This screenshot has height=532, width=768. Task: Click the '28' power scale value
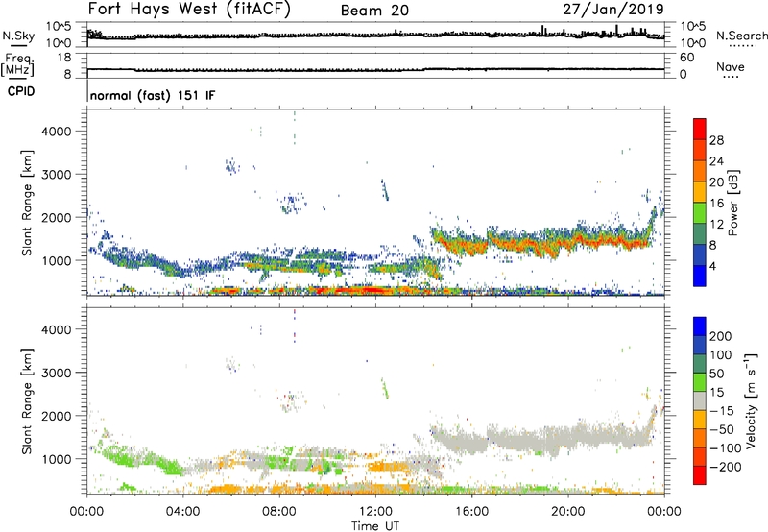coord(716,140)
